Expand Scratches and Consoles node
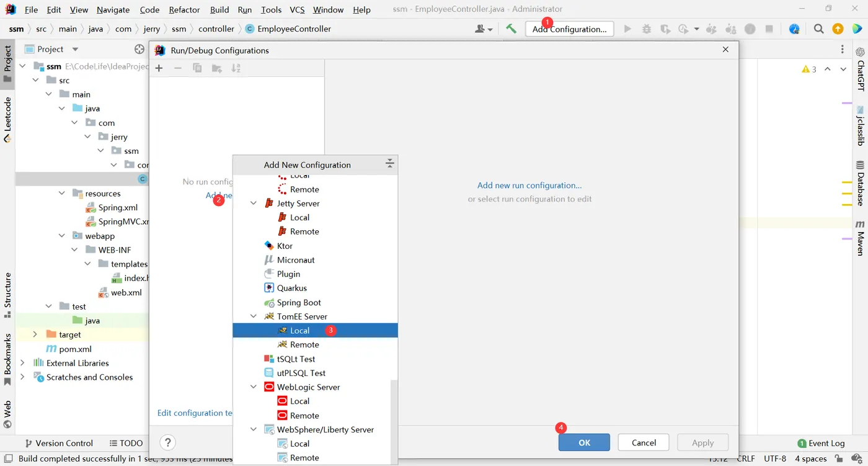Viewport: 868px width, 466px height. (22, 377)
